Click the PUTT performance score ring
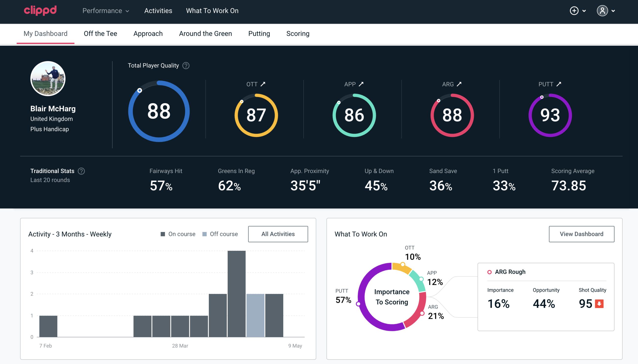638x364 pixels. tap(549, 115)
